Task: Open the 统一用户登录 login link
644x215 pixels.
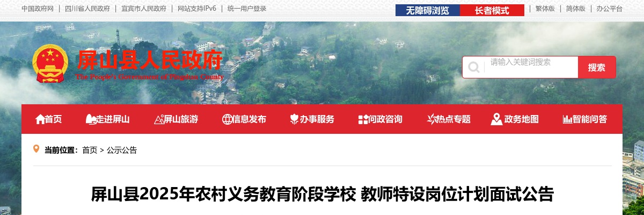Action: click(x=247, y=9)
